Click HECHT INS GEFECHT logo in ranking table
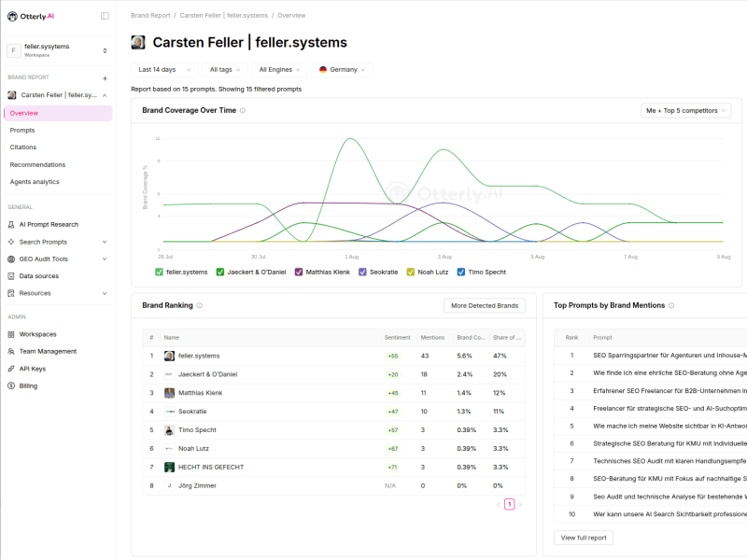The height and width of the screenshot is (560, 747). (x=169, y=468)
